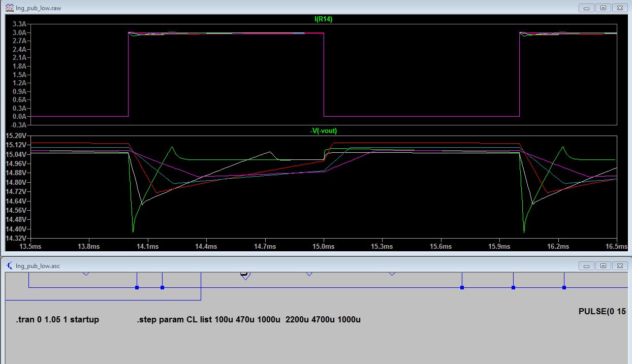Click the schematic icon in lng_pub_low.asc title bar
The width and height of the screenshot is (632, 364).
(x=9, y=266)
